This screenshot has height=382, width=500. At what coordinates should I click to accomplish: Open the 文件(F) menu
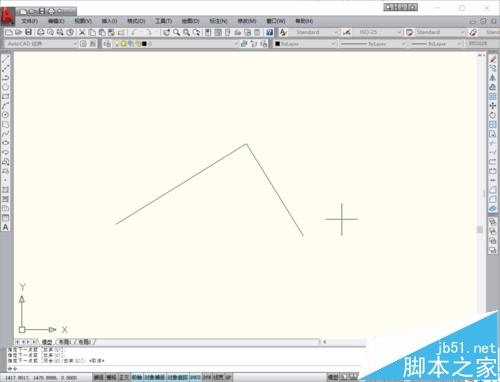30,21
